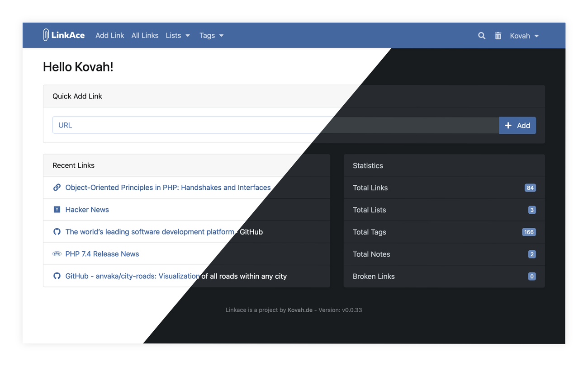588x366 pixels.
Task: Expand the Kovah user menu
Action: click(x=524, y=35)
